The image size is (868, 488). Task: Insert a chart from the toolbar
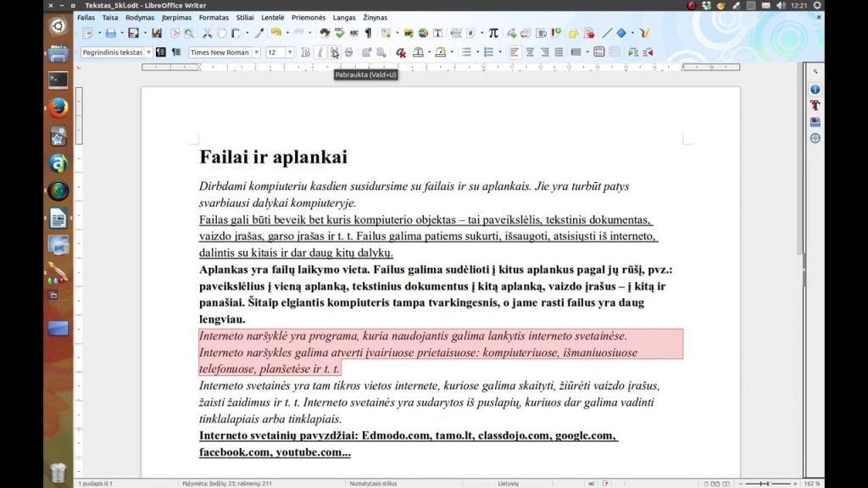tap(423, 34)
